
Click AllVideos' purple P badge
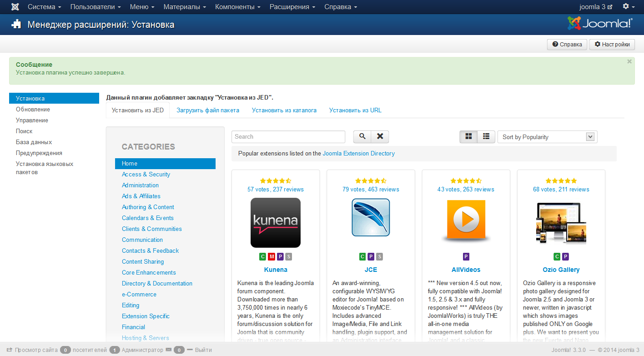pyautogui.click(x=466, y=257)
